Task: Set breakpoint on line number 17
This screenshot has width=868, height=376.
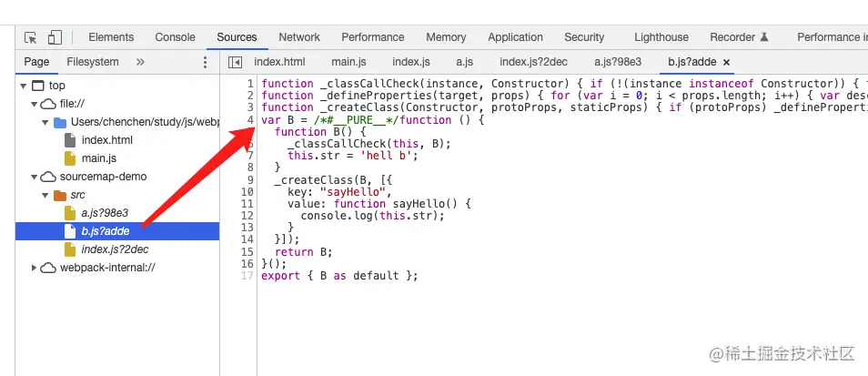Action: [x=247, y=275]
